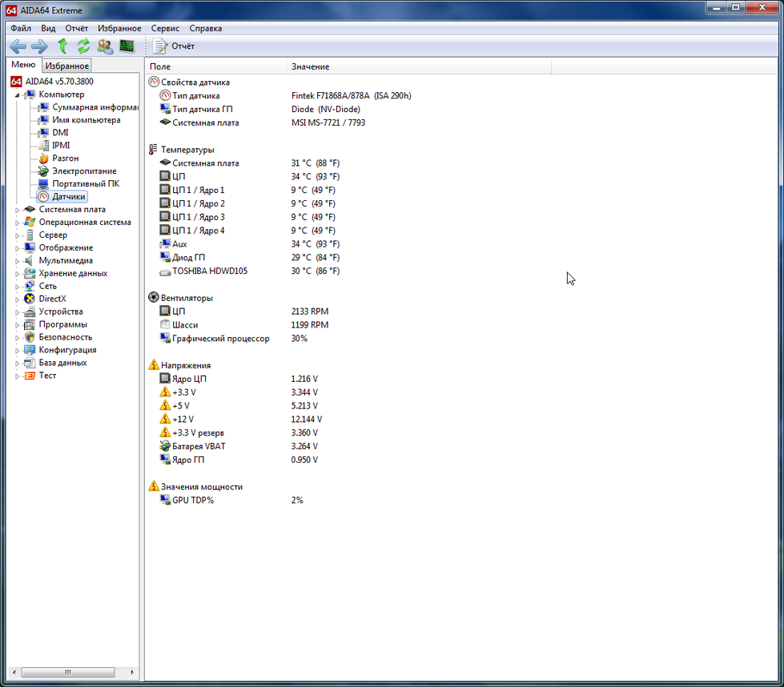
Task: Click sidebar horizontal scrollbar left arrow
Action: point(14,673)
